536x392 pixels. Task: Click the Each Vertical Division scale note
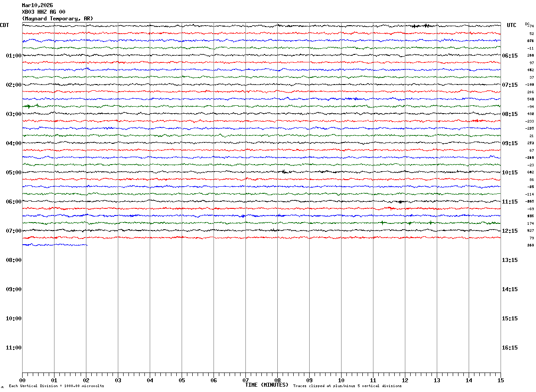tap(56, 386)
